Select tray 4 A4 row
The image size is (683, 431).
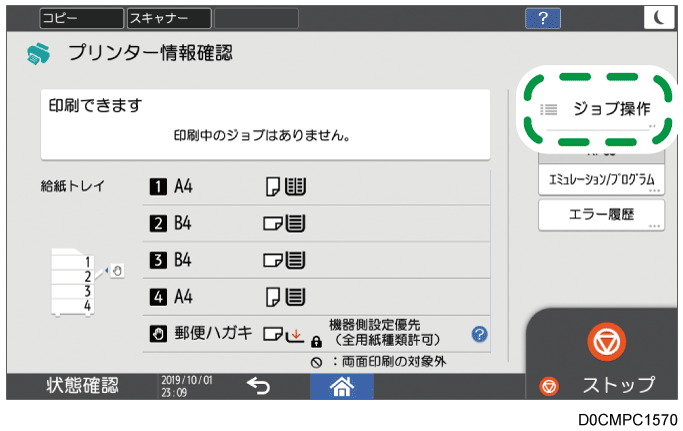pyautogui.click(x=317, y=297)
